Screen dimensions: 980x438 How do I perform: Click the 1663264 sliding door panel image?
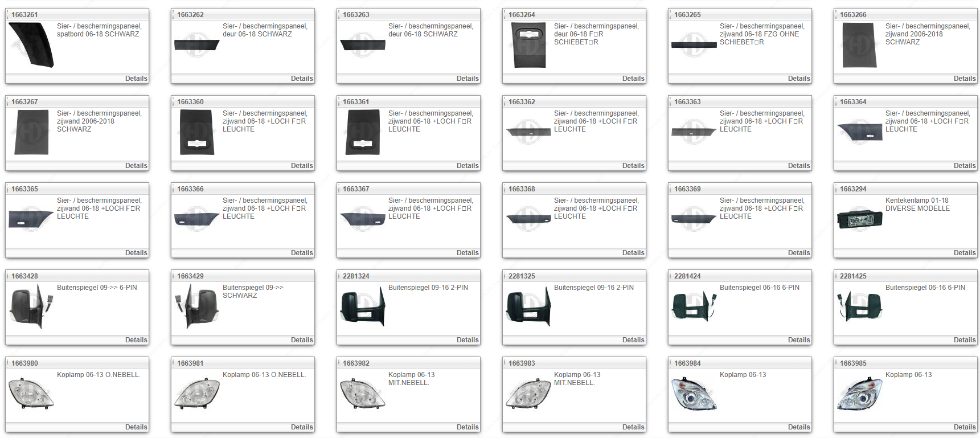pos(529,46)
